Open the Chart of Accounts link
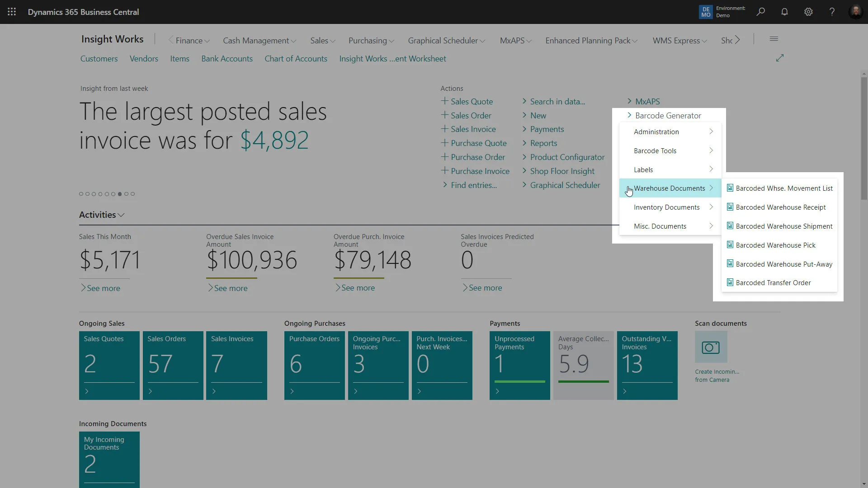The height and width of the screenshot is (488, 868). tap(296, 59)
